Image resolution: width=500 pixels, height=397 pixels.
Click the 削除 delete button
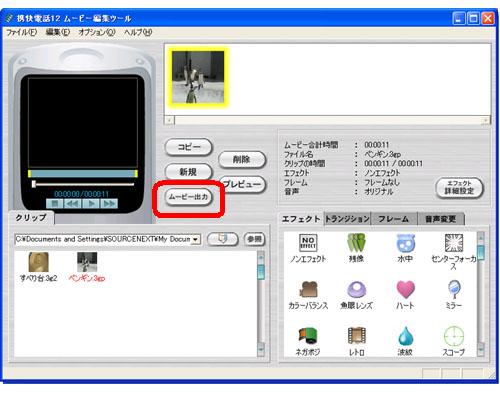coord(242,159)
